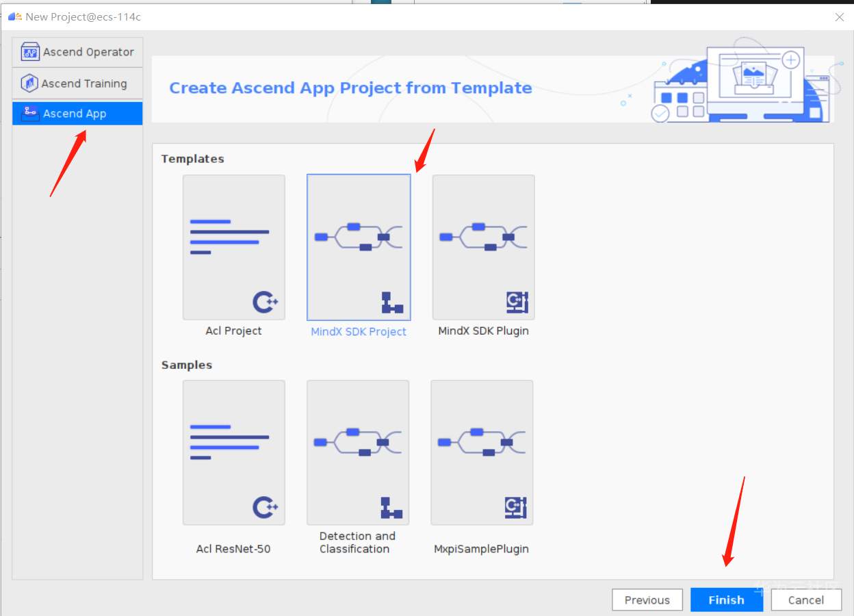Click the pipeline icon on MindX SDK Project
854x616 pixels.
pos(392,303)
